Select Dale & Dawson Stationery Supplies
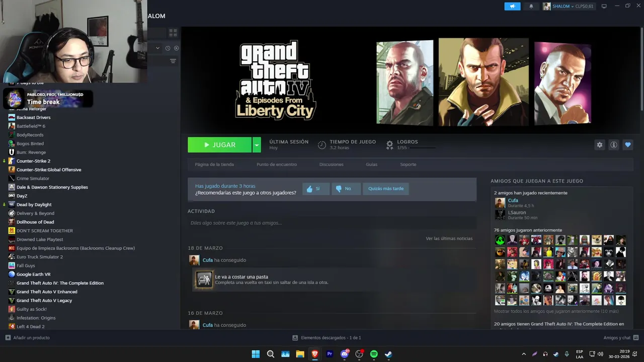The image size is (644, 362). point(52,187)
